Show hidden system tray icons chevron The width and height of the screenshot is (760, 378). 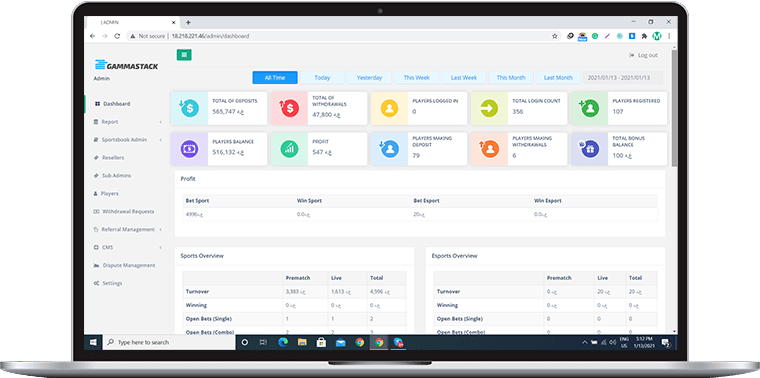tap(585, 343)
